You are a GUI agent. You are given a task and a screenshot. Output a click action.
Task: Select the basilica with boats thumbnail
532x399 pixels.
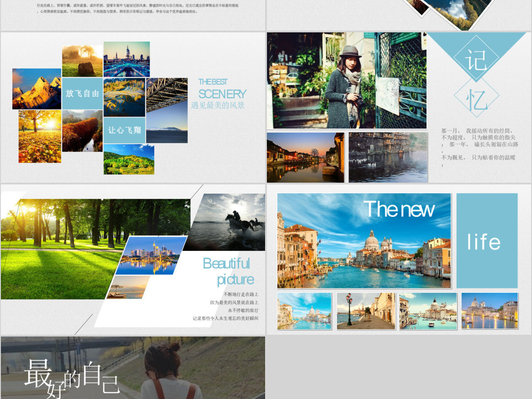tap(428, 311)
